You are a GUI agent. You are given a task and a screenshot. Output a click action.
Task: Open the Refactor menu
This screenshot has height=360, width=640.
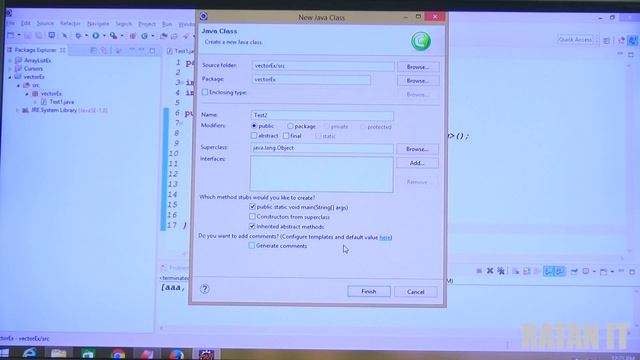point(70,24)
